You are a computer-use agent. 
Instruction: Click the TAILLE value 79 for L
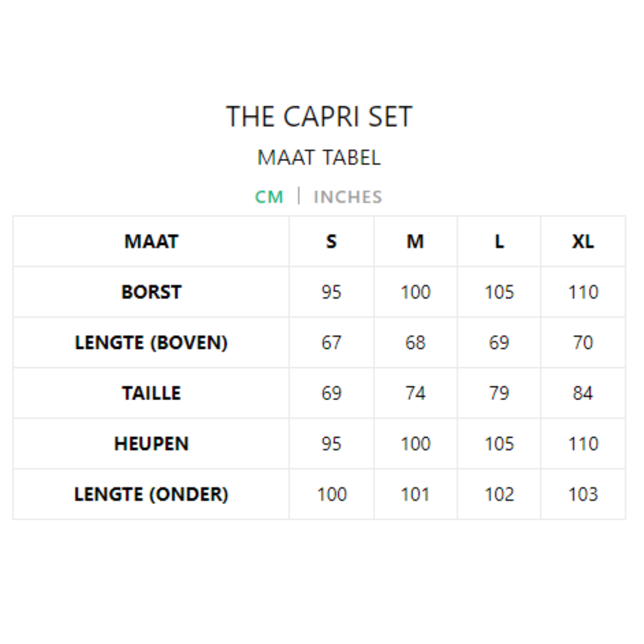499,394
